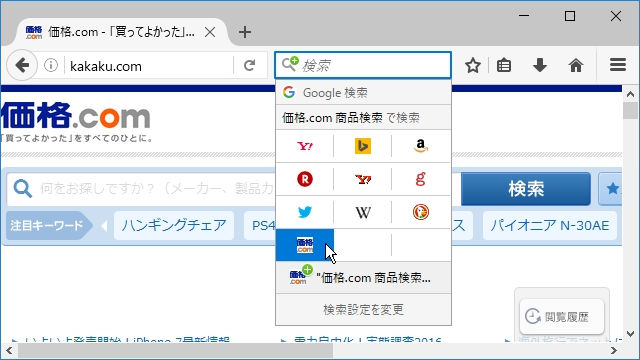Search with Bing engine icon
This screenshot has height=360, width=640.
(x=363, y=146)
